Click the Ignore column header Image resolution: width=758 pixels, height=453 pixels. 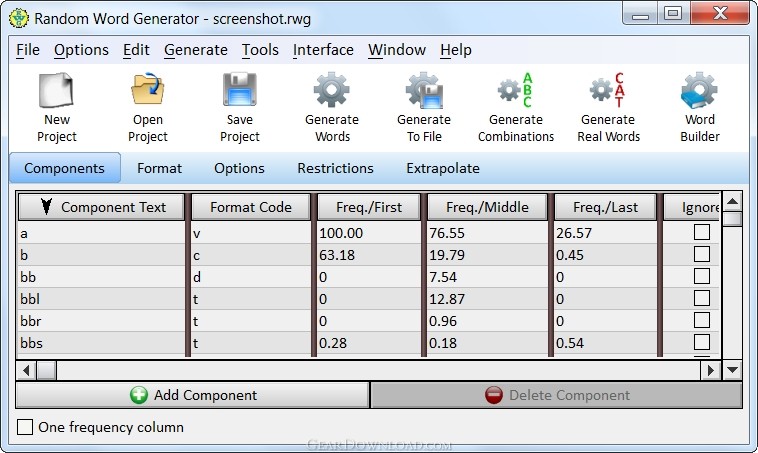coord(692,207)
